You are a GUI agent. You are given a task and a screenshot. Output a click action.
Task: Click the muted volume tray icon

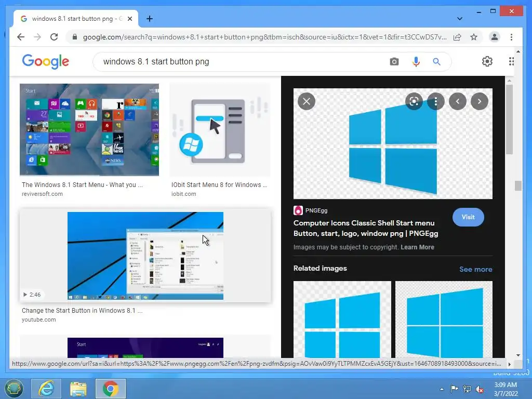(x=480, y=389)
